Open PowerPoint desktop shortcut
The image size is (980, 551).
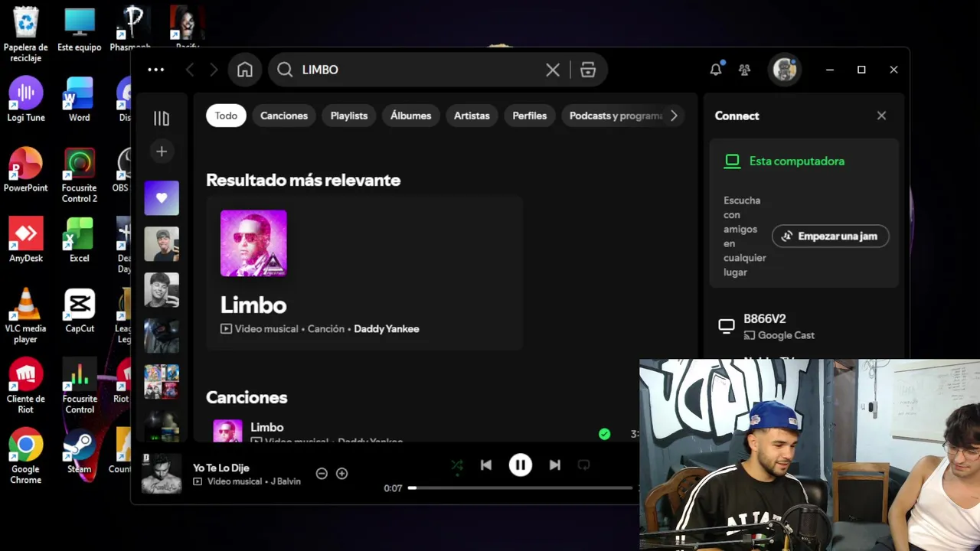(25, 170)
